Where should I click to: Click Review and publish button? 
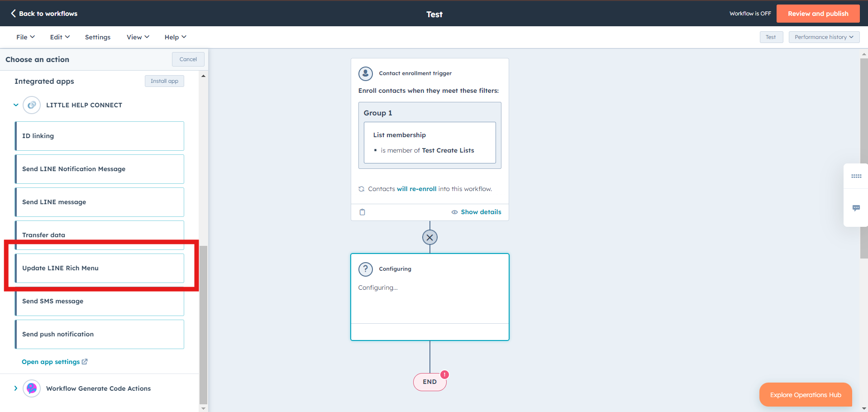(x=818, y=14)
